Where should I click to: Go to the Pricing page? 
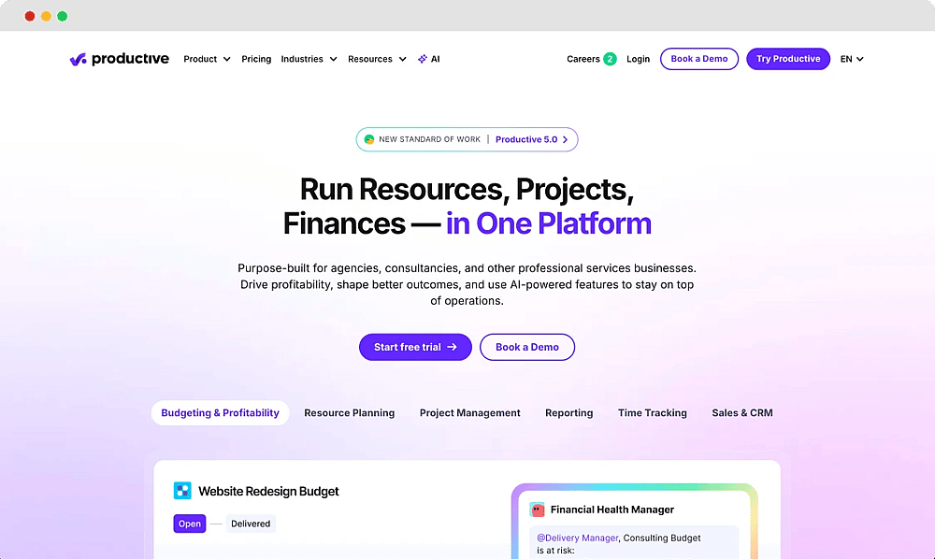click(256, 59)
